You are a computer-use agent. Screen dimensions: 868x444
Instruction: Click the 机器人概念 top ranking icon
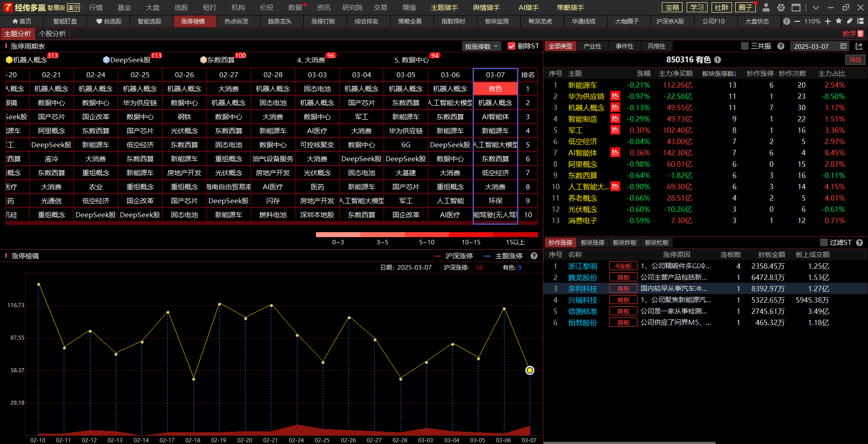tap(9, 60)
